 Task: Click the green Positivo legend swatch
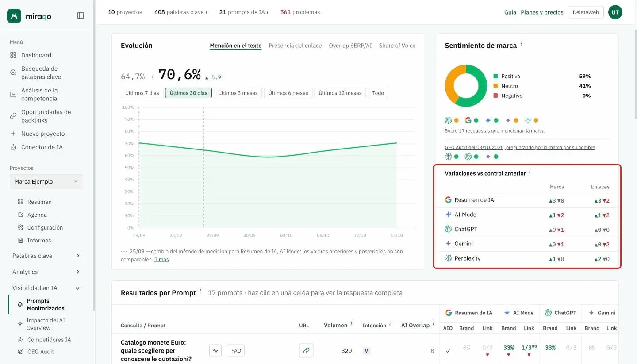tap(496, 76)
